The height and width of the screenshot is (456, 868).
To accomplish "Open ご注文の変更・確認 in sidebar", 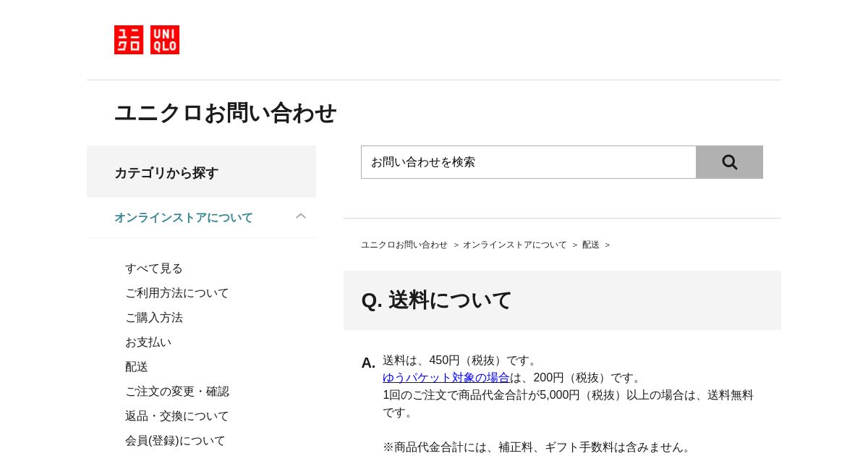I will (x=177, y=392).
